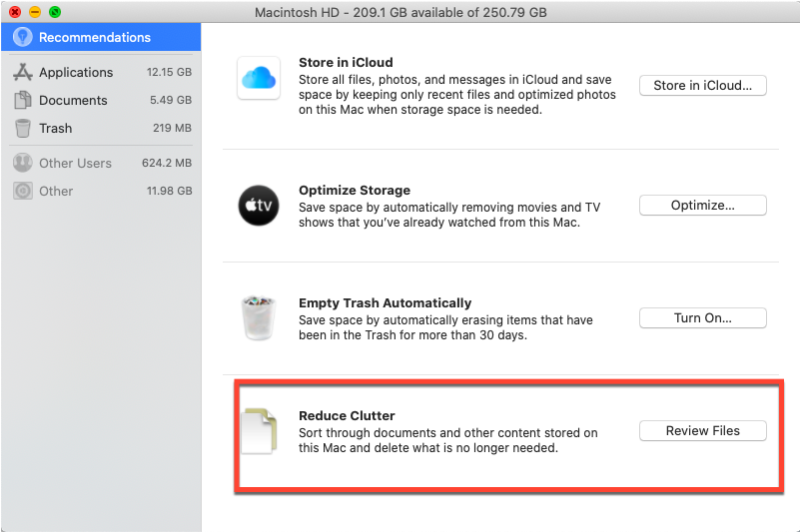Click the Other Users icon
Viewport: 800px width, 532px height.
click(22, 163)
